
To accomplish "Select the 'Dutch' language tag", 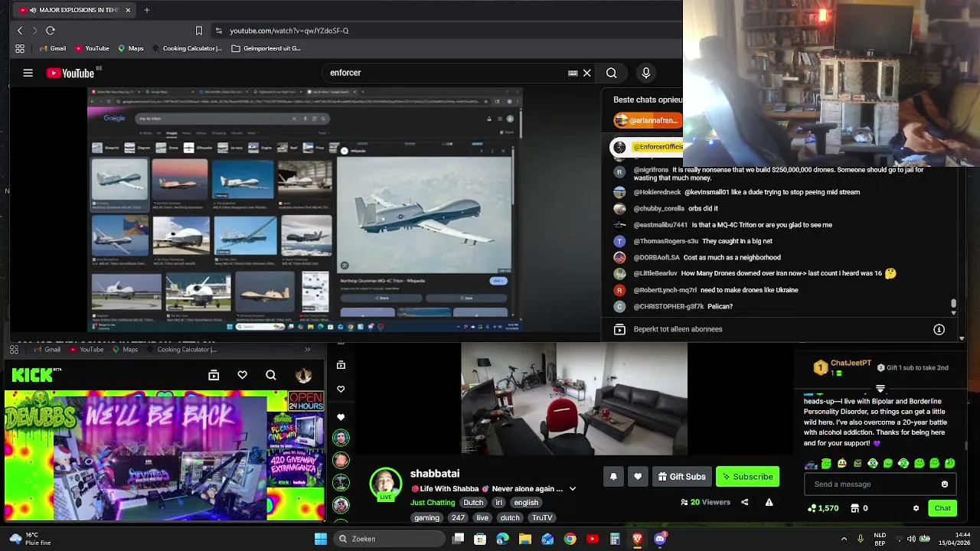I will click(x=473, y=503).
